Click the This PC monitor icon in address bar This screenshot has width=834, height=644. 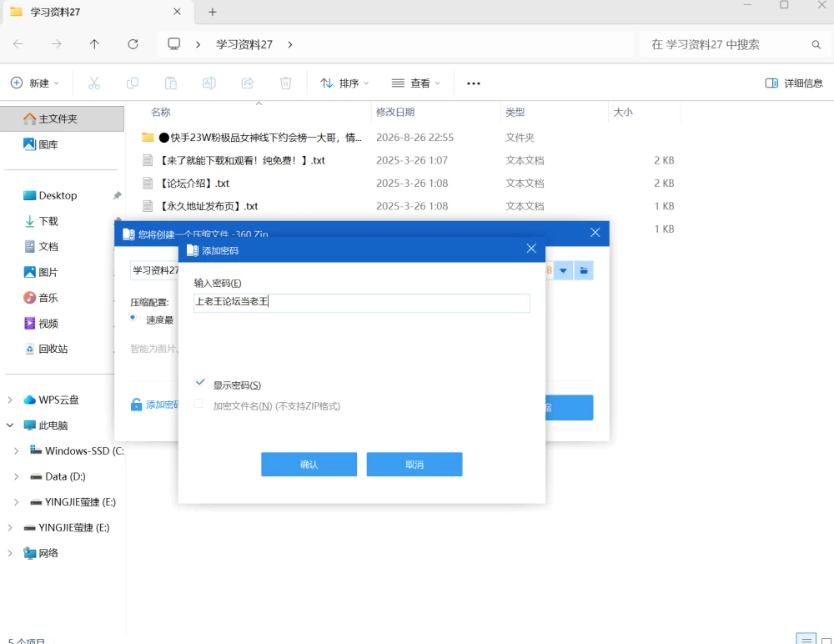(x=174, y=43)
